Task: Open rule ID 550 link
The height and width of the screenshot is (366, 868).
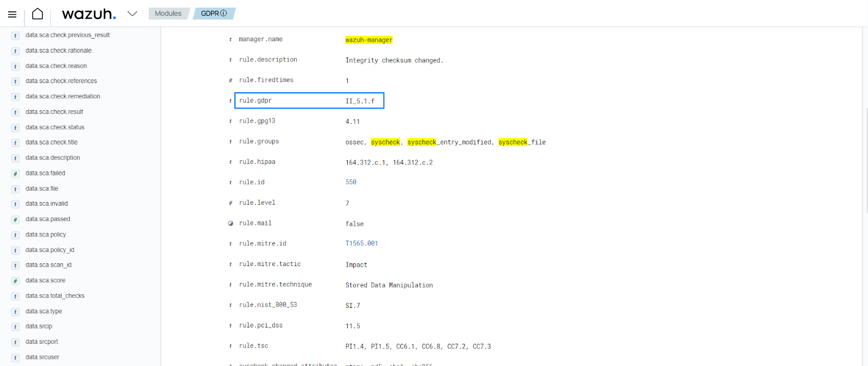Action: tap(351, 182)
